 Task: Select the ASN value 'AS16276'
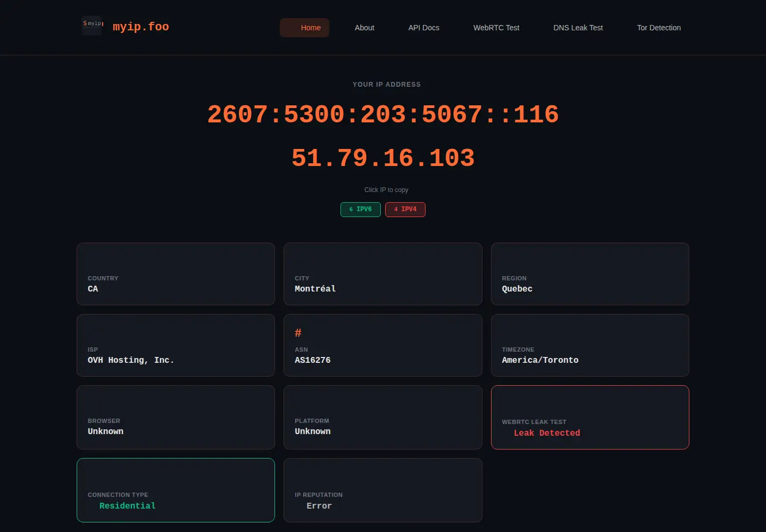click(313, 360)
